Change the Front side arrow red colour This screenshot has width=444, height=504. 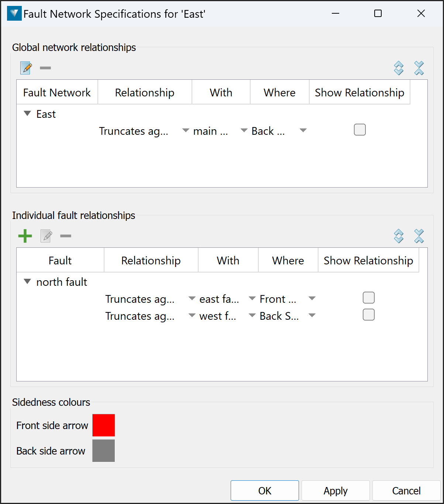click(x=103, y=425)
